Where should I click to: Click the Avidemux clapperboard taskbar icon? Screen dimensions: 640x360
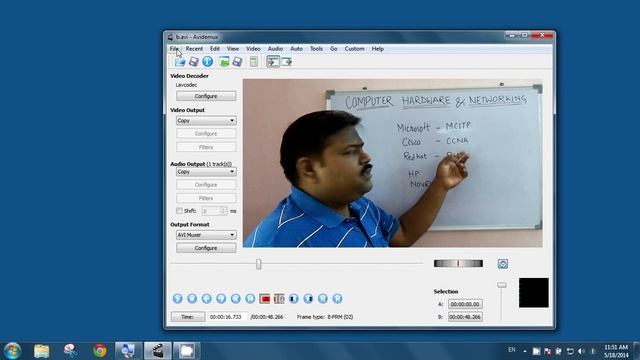pyautogui.click(x=158, y=351)
